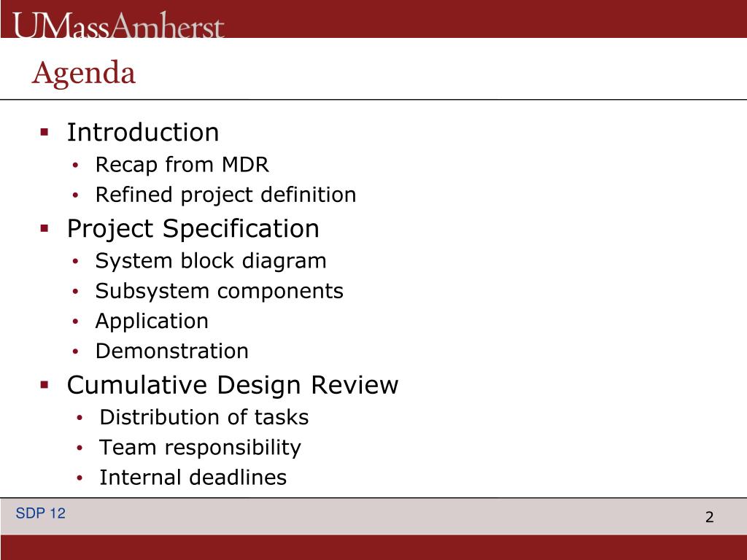This screenshot has height=560, width=747.
Task: Click the slide number 2
Action: pos(709,517)
